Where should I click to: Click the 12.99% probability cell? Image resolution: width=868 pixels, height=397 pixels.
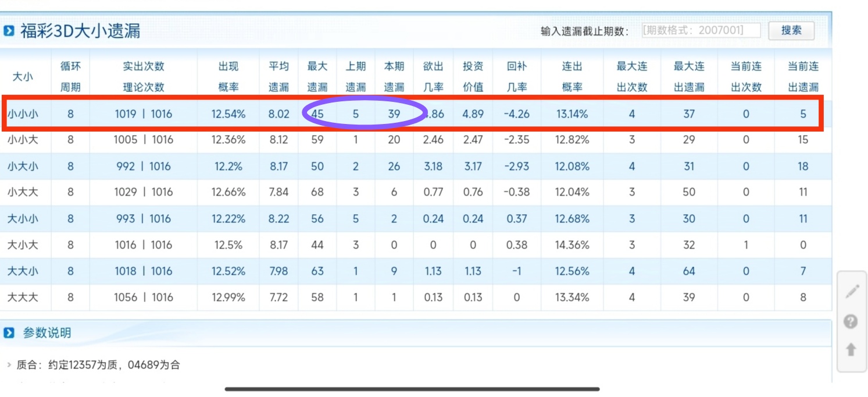tap(228, 297)
